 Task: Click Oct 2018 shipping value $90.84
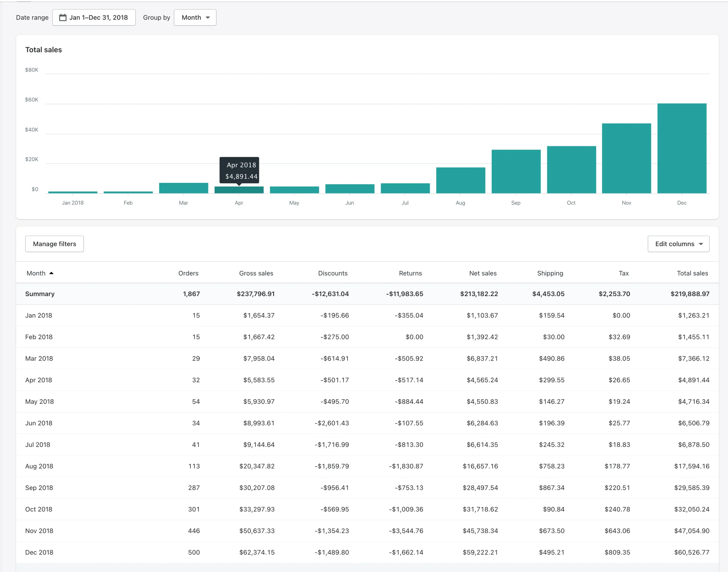coord(554,509)
